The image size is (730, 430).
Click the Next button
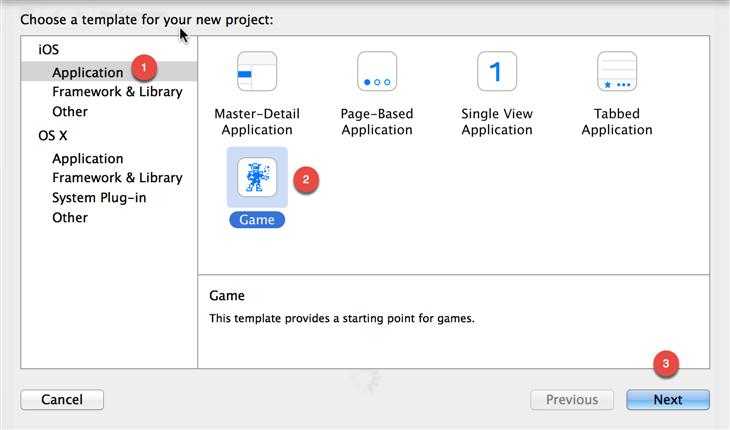tap(668, 399)
